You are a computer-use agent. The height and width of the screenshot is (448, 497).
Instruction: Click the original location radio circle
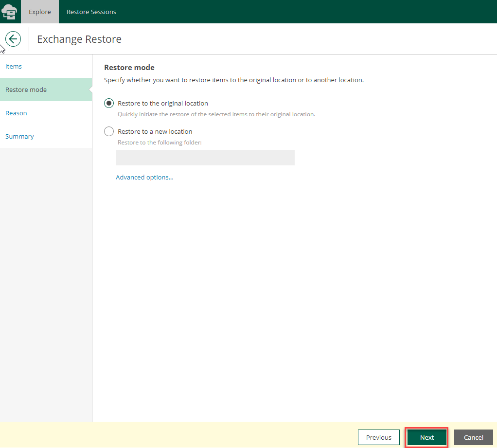tap(108, 103)
